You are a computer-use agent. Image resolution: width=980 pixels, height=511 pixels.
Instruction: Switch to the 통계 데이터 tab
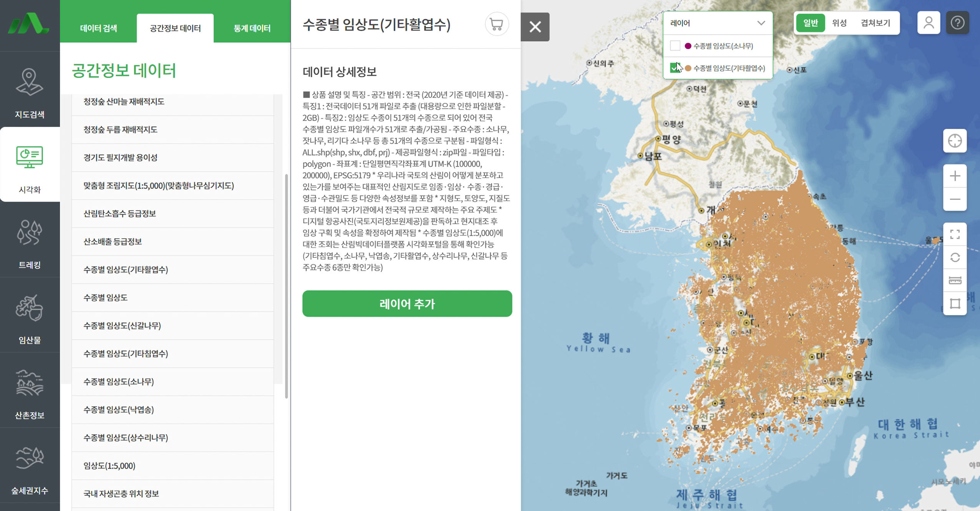[252, 28]
